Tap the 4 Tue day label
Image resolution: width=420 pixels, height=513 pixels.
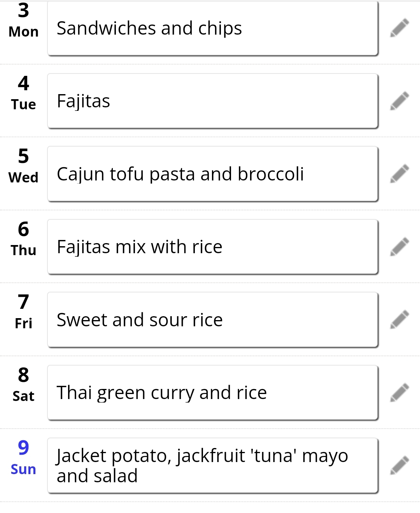click(x=24, y=93)
